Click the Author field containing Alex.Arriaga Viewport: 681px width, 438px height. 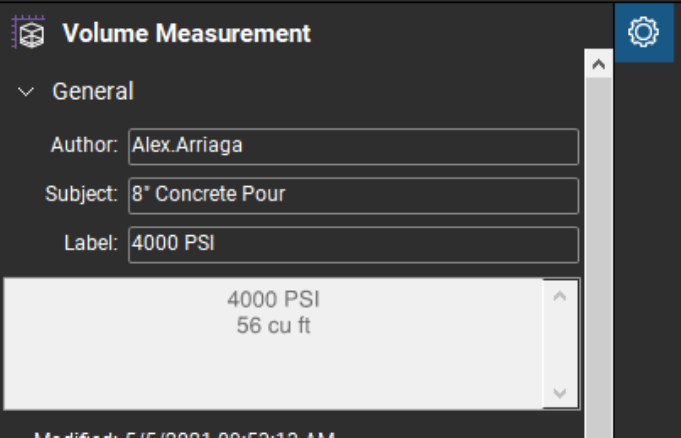(353, 146)
